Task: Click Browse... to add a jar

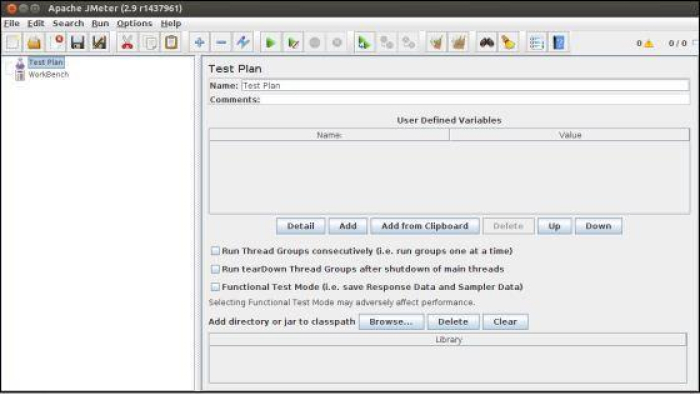Action: 391,322
